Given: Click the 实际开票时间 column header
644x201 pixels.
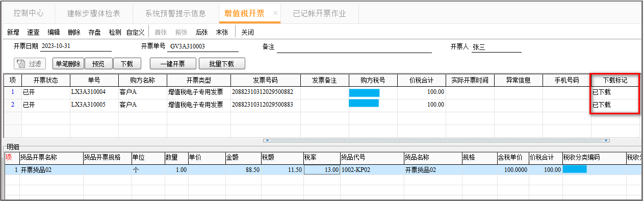Looking at the screenshot, I should [470, 81].
